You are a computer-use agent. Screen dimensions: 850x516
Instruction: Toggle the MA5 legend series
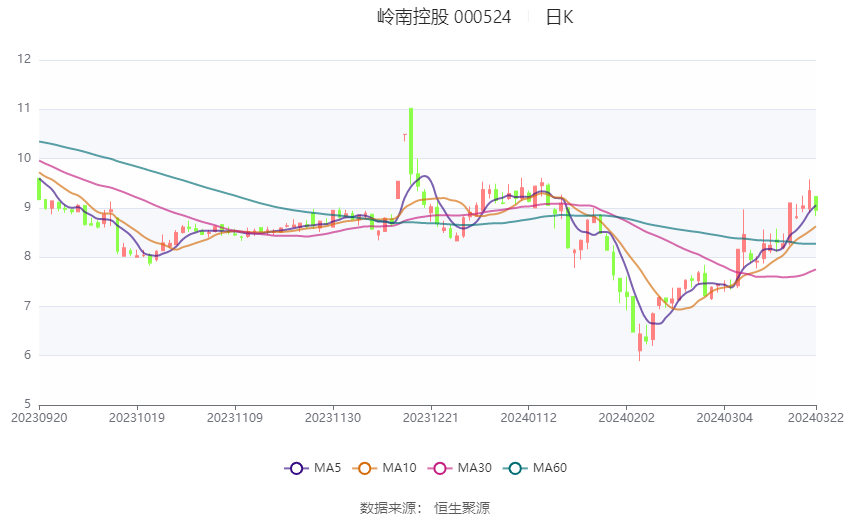click(x=313, y=468)
